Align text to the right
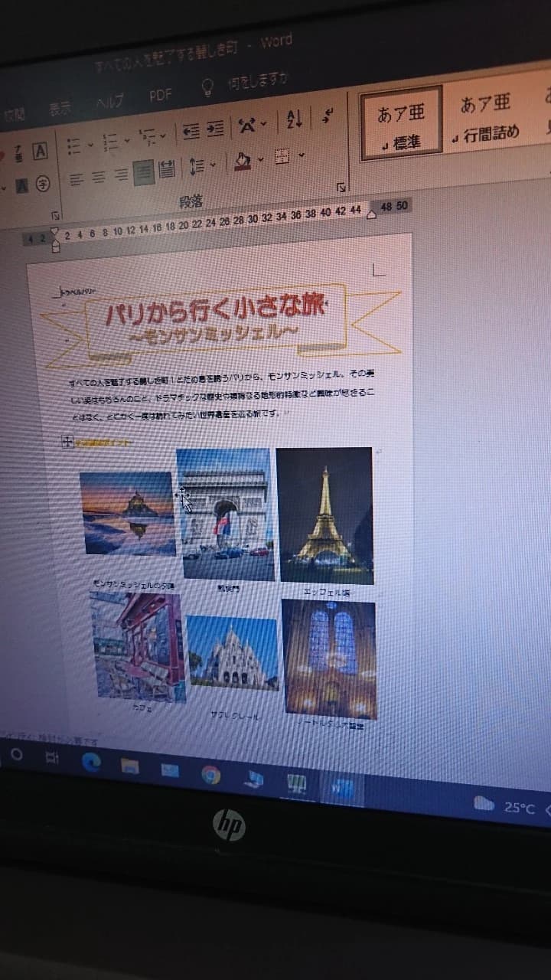The width and height of the screenshot is (551, 980). click(x=121, y=175)
